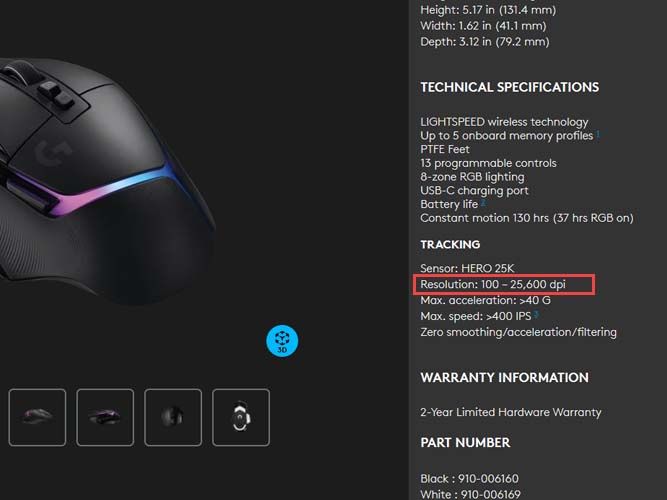Click the Logitech G logo on mouse

pyautogui.click(x=52, y=152)
